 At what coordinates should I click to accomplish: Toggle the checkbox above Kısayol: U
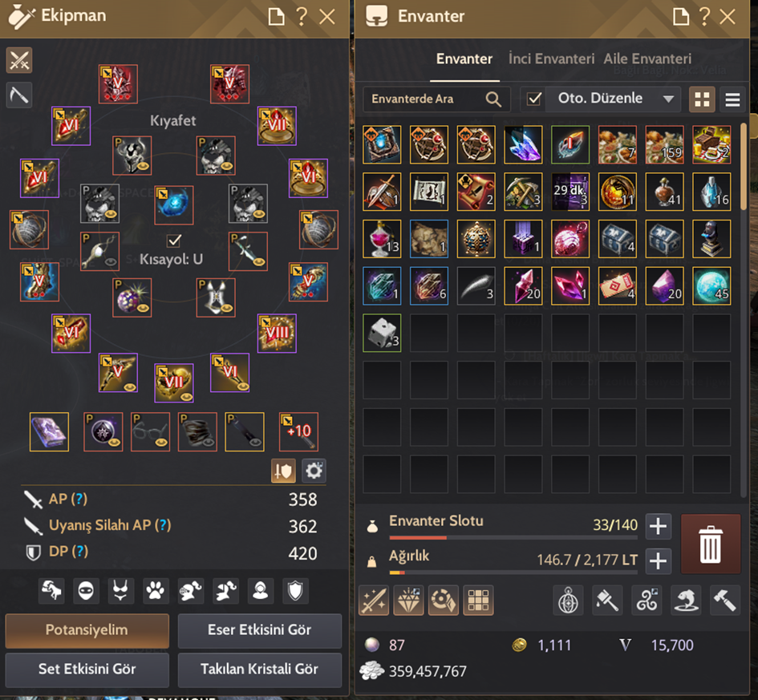coord(174,240)
